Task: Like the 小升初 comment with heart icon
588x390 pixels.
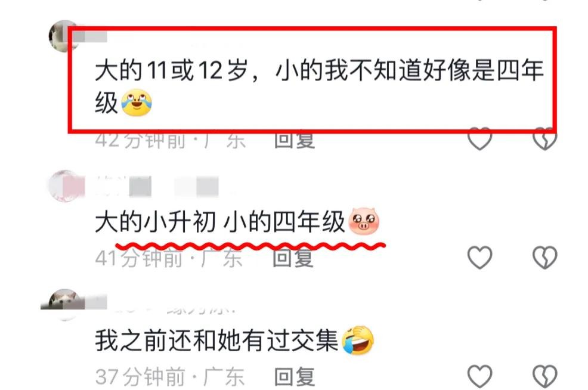Action: click(x=479, y=257)
